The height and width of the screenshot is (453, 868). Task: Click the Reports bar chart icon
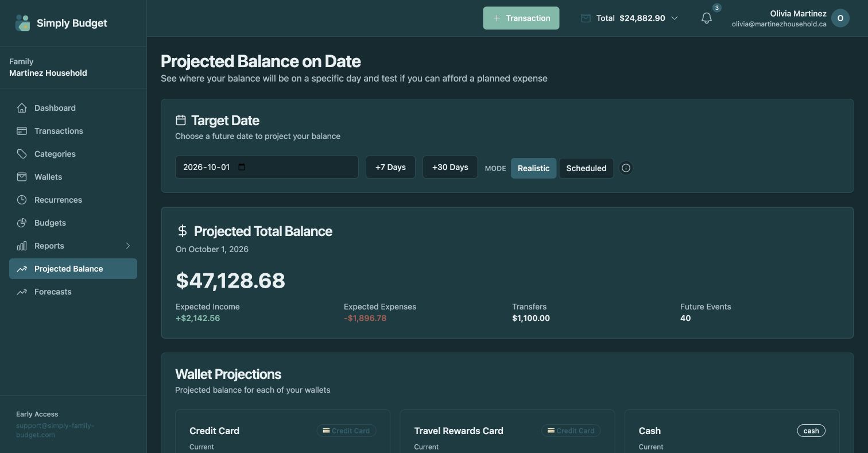pyautogui.click(x=22, y=246)
